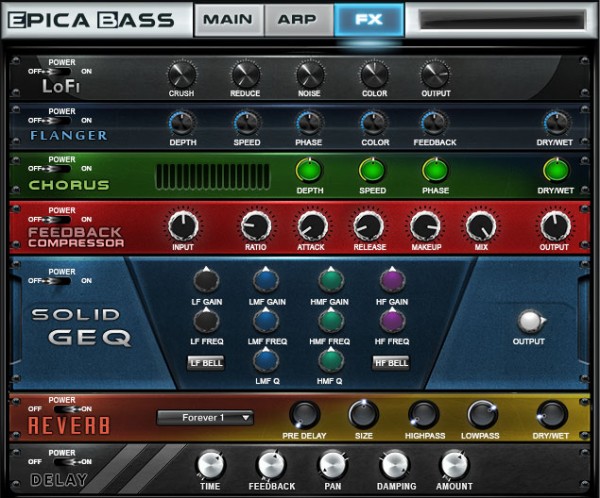Click the Chorus level meter display
600x498 pixels.
[212, 176]
